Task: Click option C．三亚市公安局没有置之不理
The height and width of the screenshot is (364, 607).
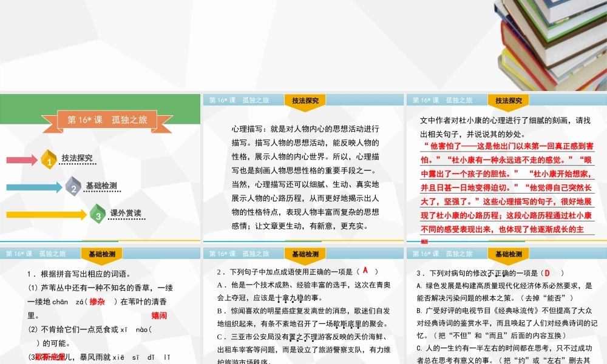Action: click(x=304, y=349)
